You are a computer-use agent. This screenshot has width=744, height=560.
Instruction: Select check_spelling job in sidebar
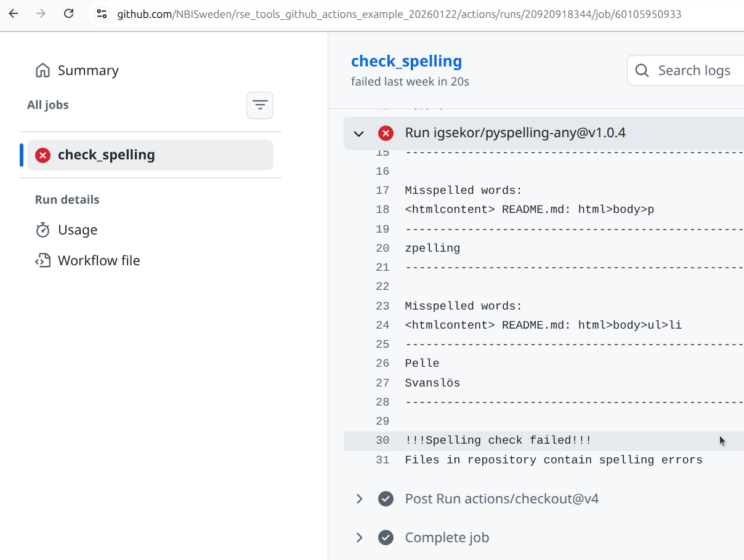[106, 155]
